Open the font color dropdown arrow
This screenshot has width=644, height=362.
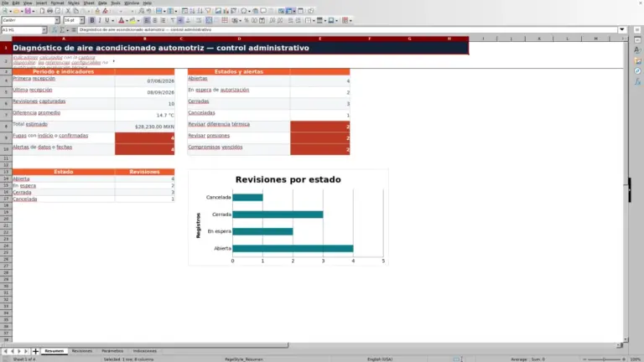tap(127, 20)
